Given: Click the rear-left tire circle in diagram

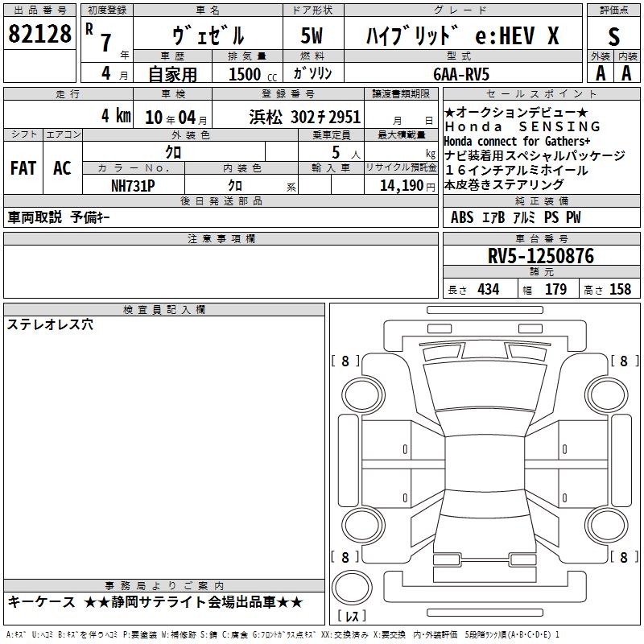Looking at the screenshot, I should (x=363, y=525).
